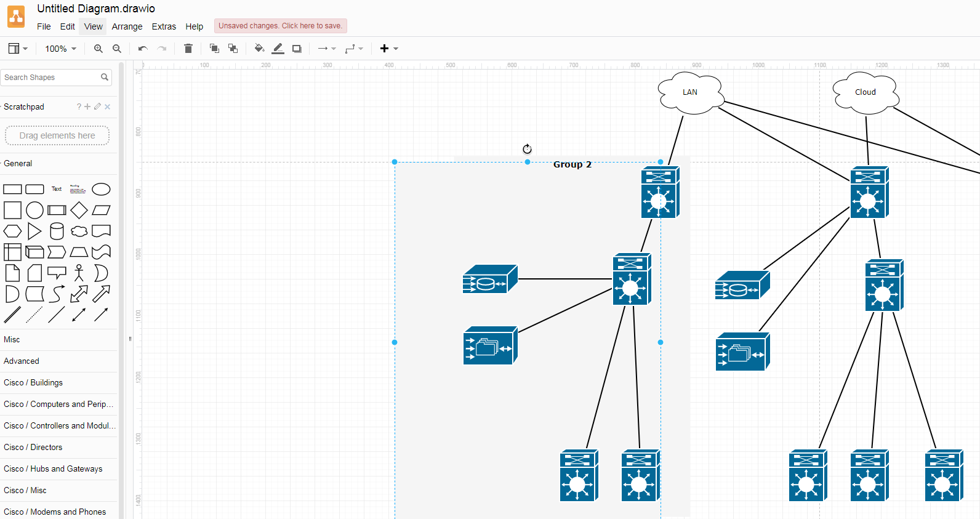This screenshot has height=519, width=980.
Task: Delete the selected element with trash icon
Action: click(188, 49)
